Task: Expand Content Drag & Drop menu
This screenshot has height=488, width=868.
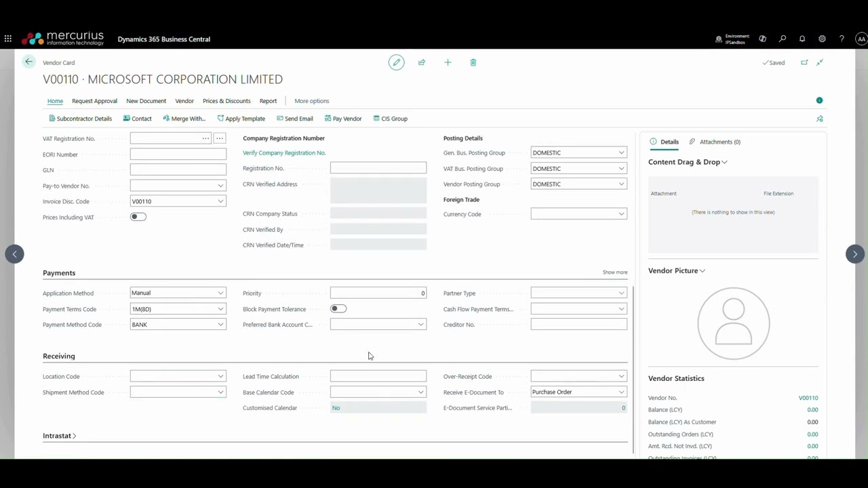Action: [x=688, y=162]
